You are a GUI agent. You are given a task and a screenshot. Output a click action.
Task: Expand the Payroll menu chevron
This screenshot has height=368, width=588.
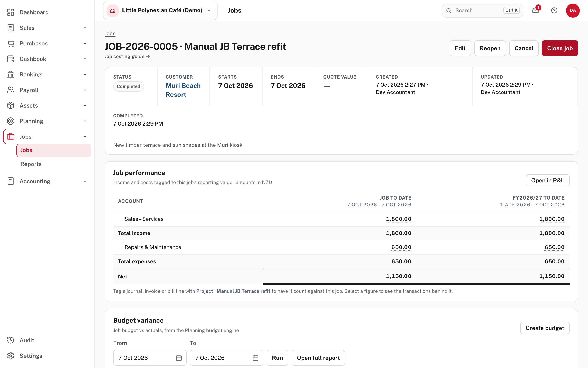85,90
